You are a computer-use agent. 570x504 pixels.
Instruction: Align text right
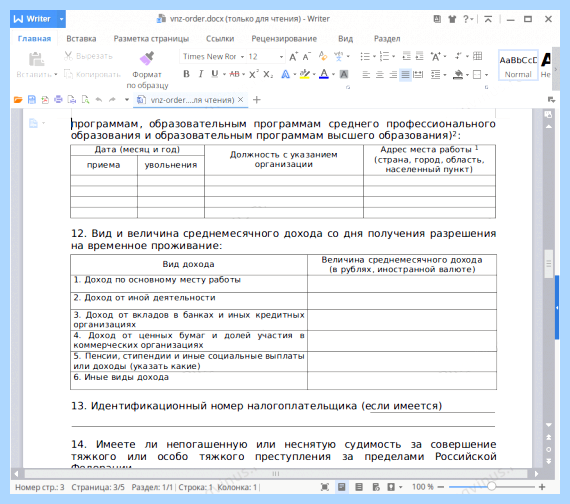(x=393, y=75)
